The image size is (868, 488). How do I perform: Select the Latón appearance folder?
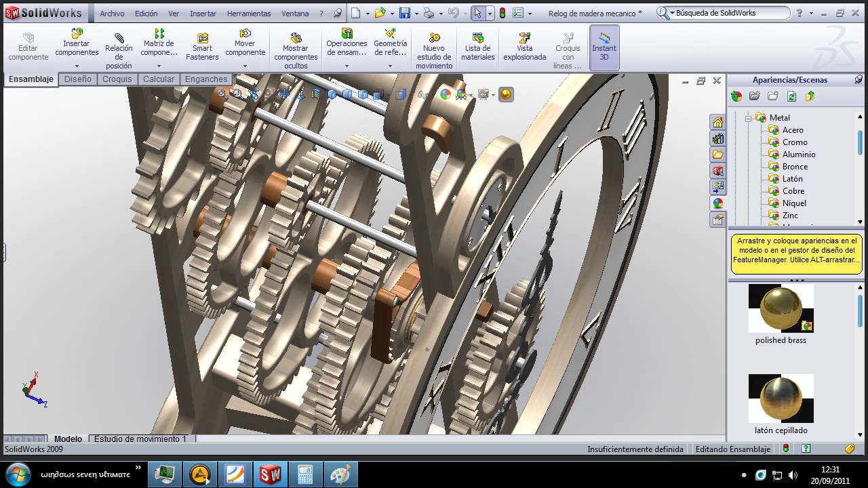[792, 179]
